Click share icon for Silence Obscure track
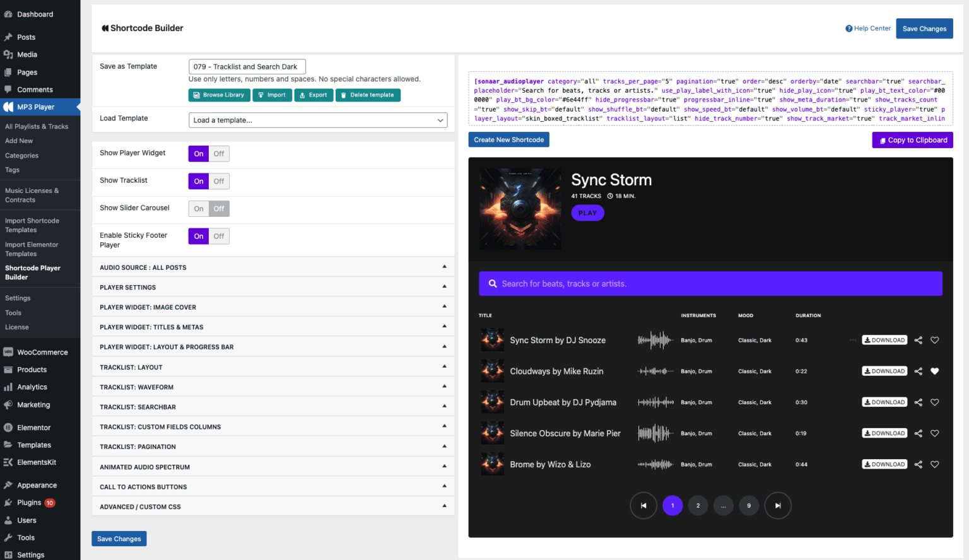The width and height of the screenshot is (969, 560). 918,433
